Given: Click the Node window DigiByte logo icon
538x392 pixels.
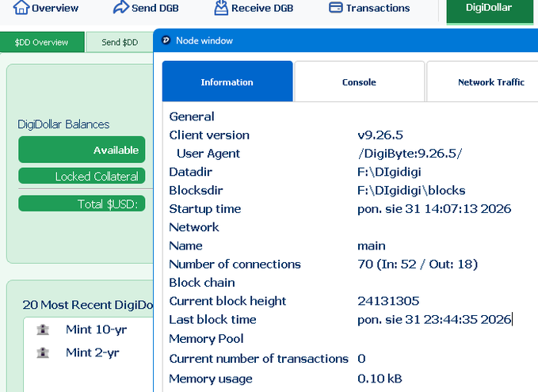Looking at the screenshot, I should click(166, 40).
